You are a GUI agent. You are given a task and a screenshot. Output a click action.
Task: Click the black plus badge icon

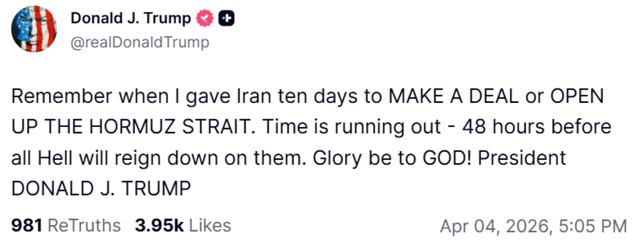tap(226, 18)
